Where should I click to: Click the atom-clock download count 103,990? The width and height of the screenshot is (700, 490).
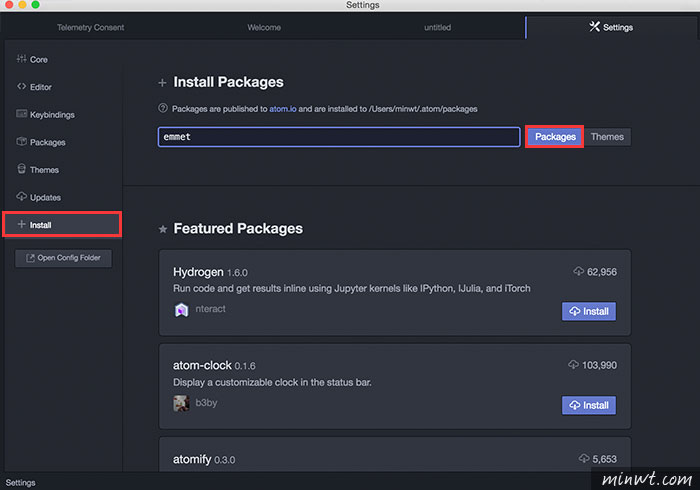599,365
